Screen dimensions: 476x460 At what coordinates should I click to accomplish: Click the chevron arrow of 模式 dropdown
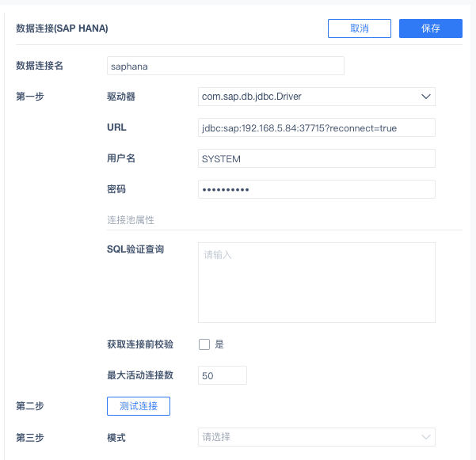426,437
